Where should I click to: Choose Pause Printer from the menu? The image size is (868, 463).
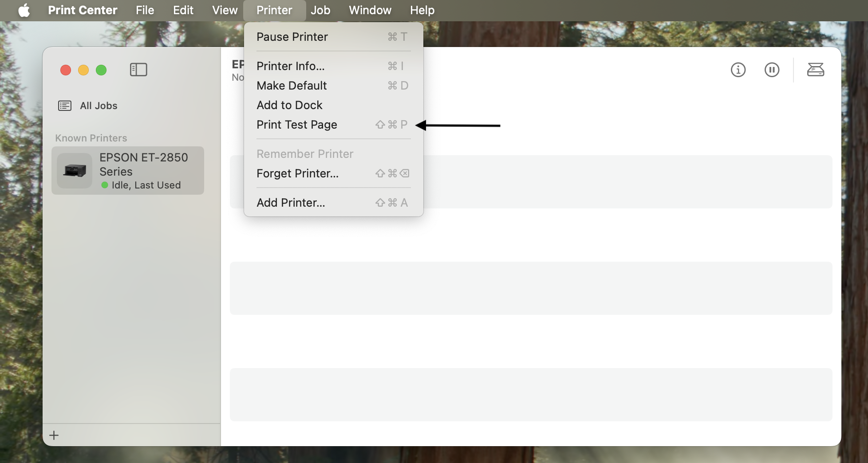(x=334, y=37)
